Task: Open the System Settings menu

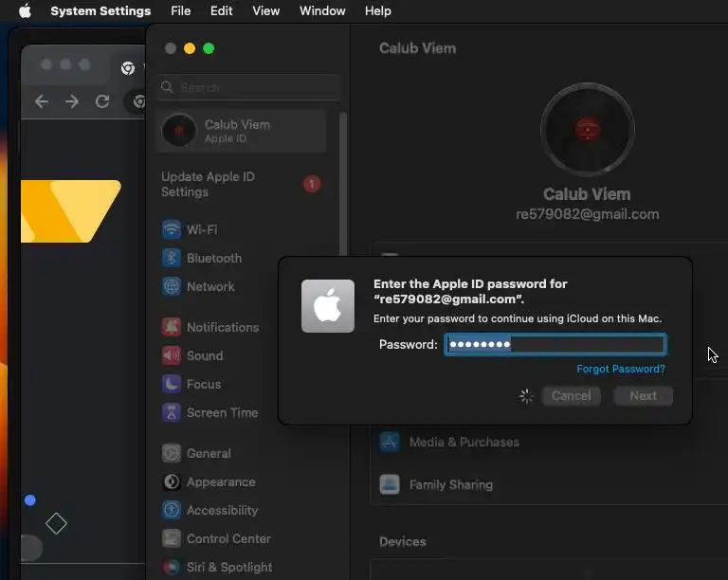Action: coord(100,10)
